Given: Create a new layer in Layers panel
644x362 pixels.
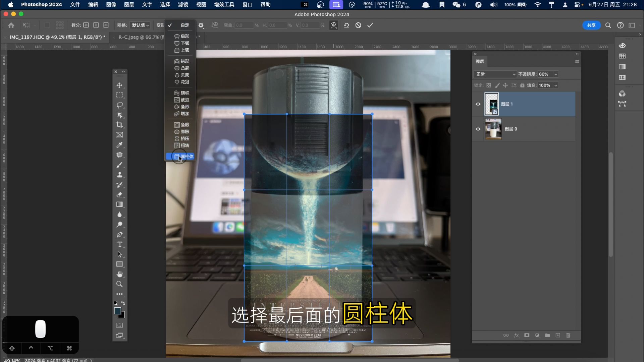Looking at the screenshot, I should tap(558, 335).
